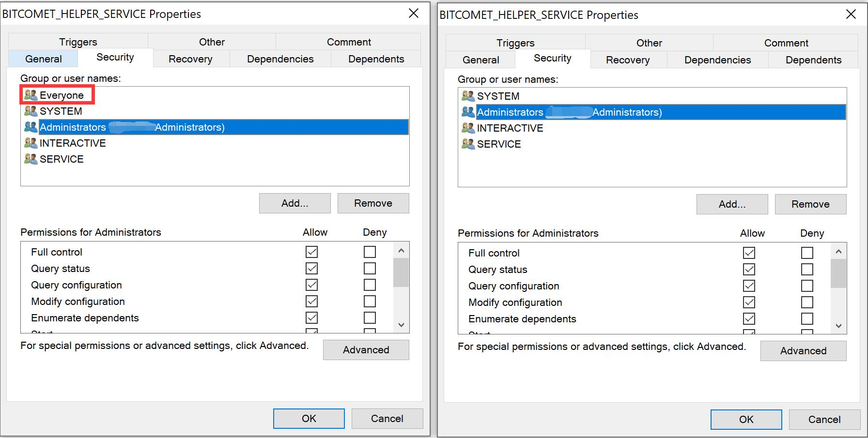Screen dimensions: 868x438
Task: Click the Everyone group icon in left window
Action: pos(31,95)
